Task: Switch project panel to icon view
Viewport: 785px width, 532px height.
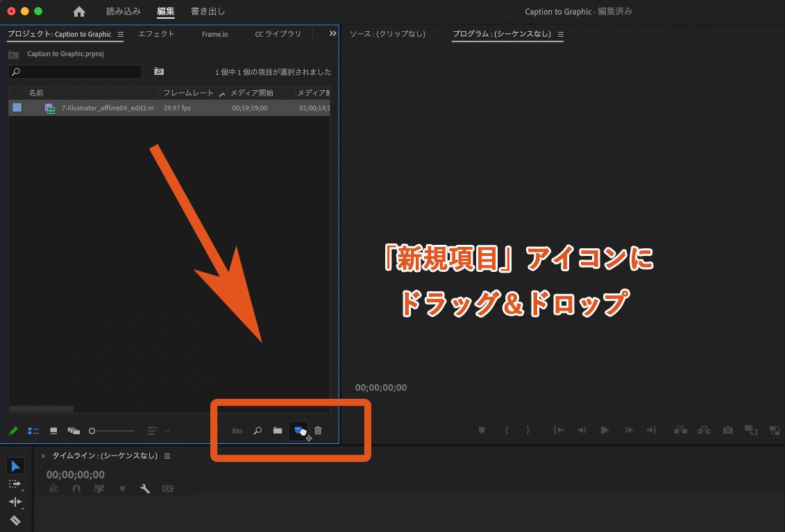Action: (x=53, y=431)
